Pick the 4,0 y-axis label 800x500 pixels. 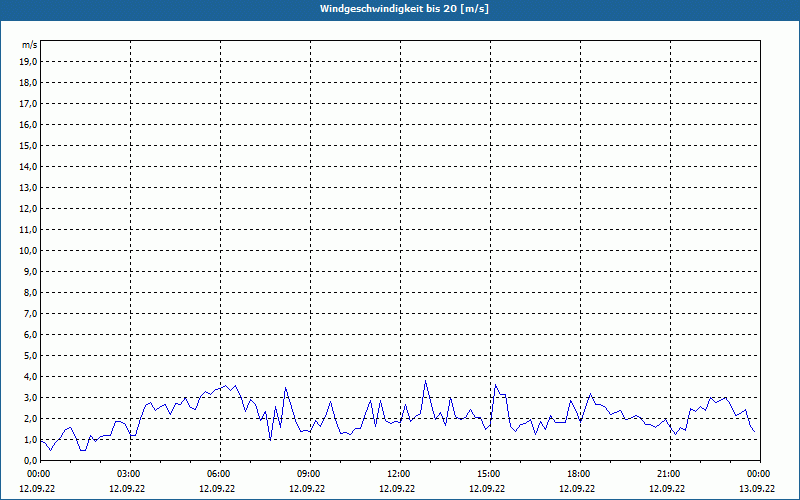pyautogui.click(x=31, y=376)
